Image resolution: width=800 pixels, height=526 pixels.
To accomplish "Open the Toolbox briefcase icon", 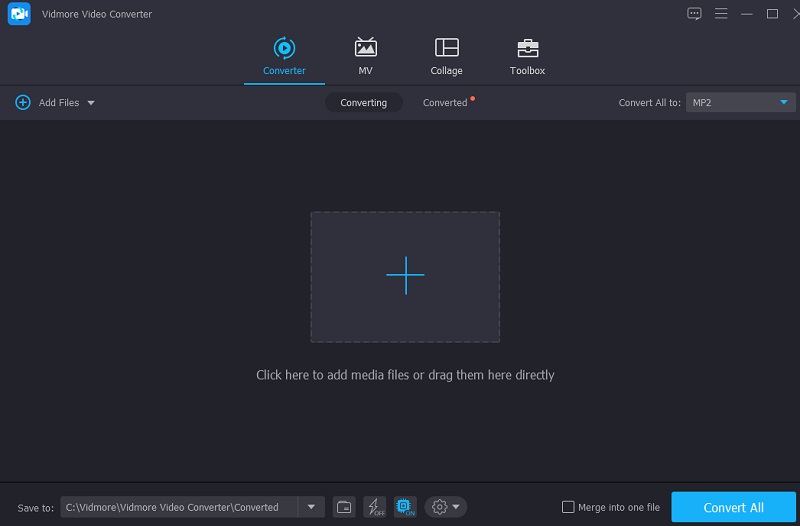I will pos(527,56).
